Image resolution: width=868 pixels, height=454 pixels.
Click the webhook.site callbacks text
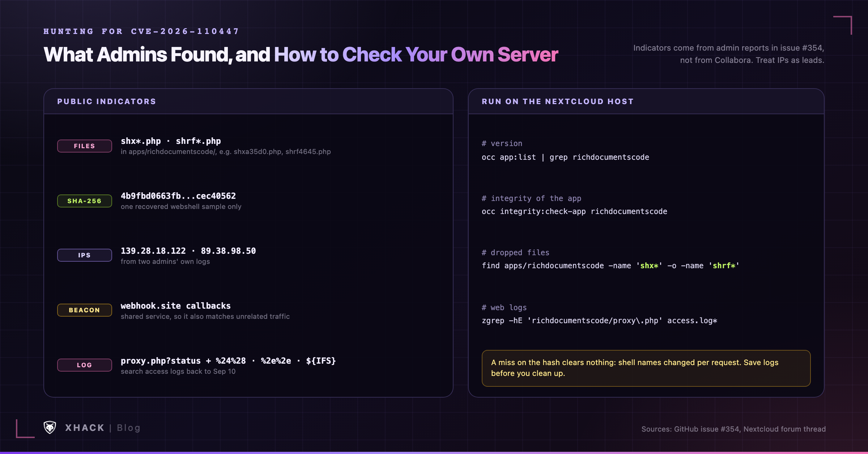[x=176, y=306]
